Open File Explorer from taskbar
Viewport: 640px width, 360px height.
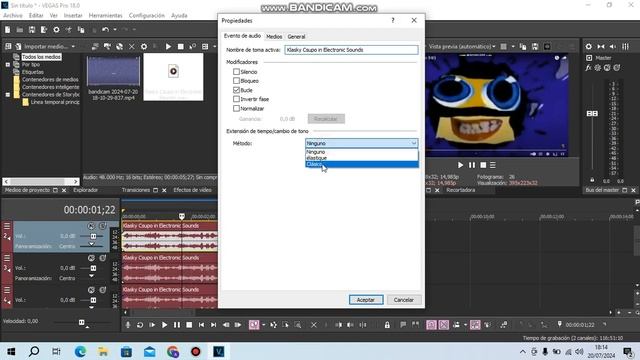103,351
